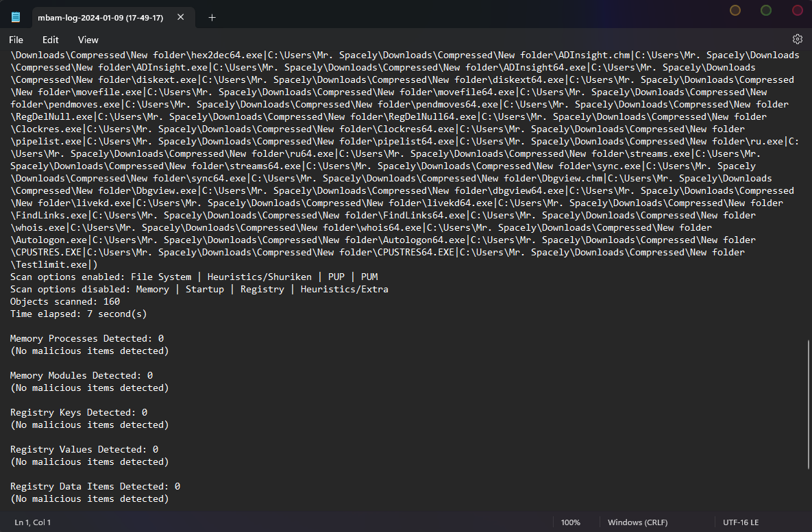Click the UTF-16 LE encoding indicator

point(741,522)
